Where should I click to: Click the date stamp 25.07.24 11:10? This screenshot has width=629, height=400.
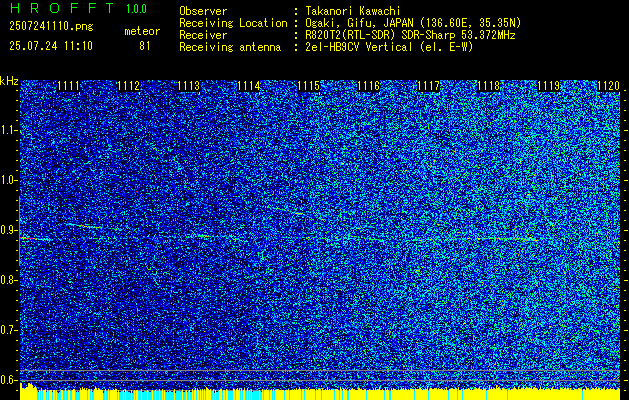pos(51,46)
